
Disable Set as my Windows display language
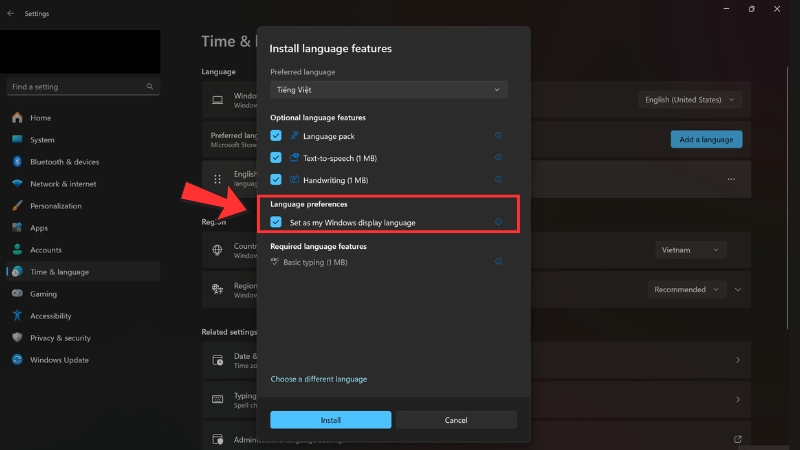tap(276, 222)
